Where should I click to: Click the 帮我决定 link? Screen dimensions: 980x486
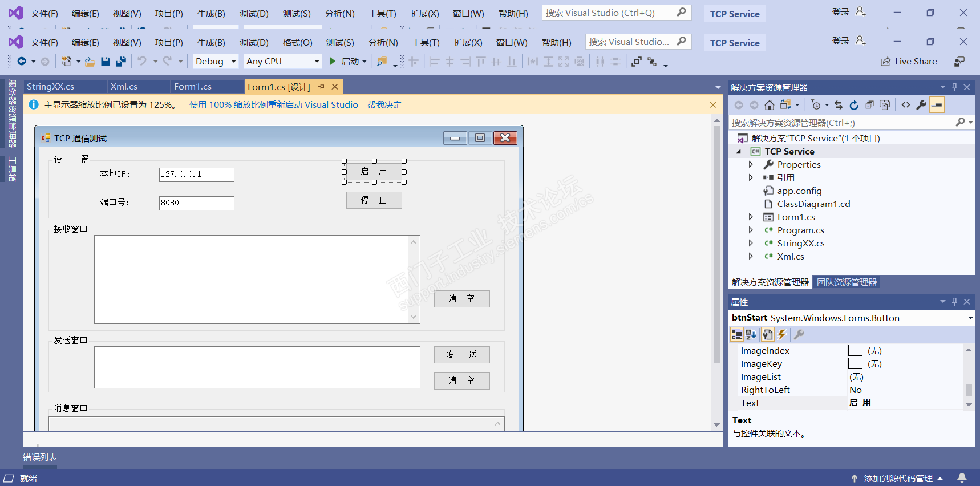pos(384,105)
